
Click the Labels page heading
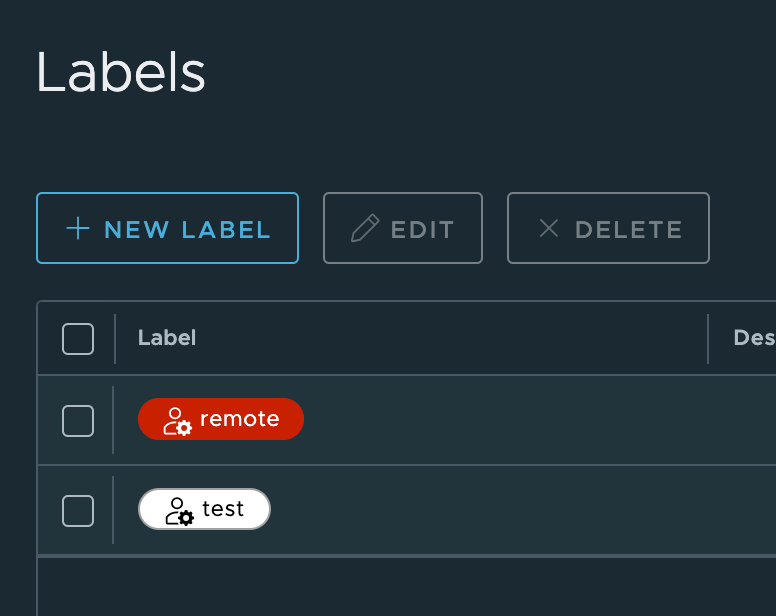pyautogui.click(x=121, y=73)
